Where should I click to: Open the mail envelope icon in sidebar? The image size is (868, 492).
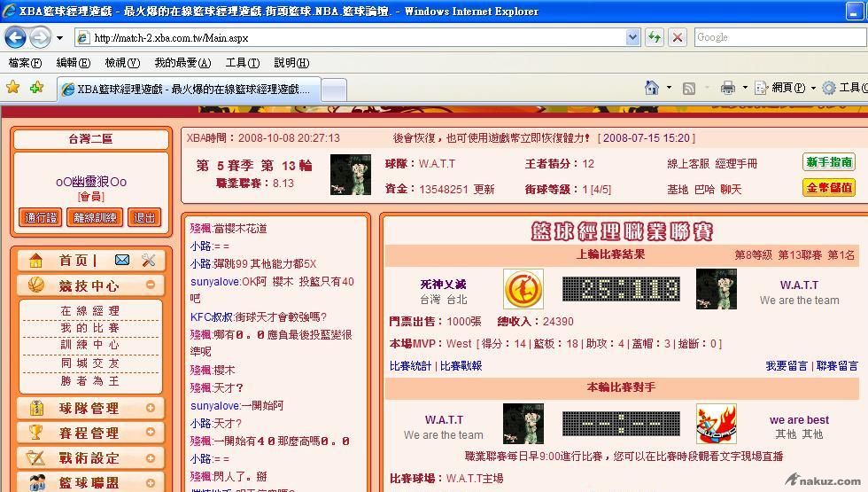(122, 260)
